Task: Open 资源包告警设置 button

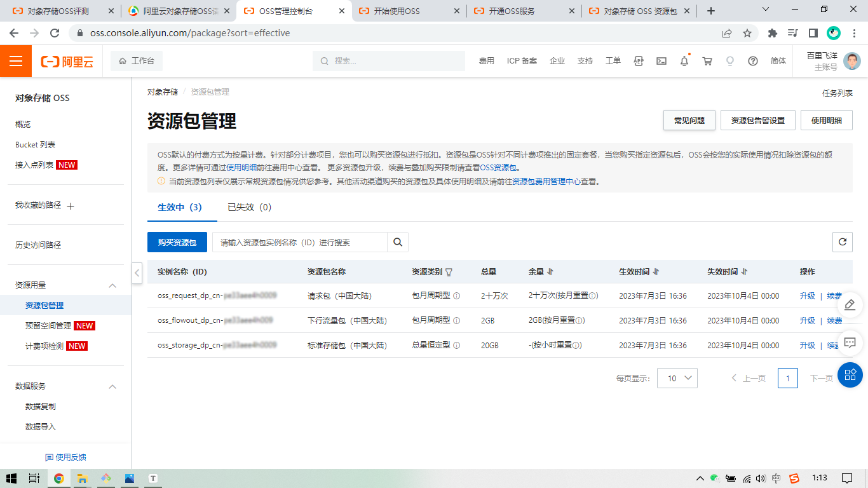Action: click(x=757, y=120)
